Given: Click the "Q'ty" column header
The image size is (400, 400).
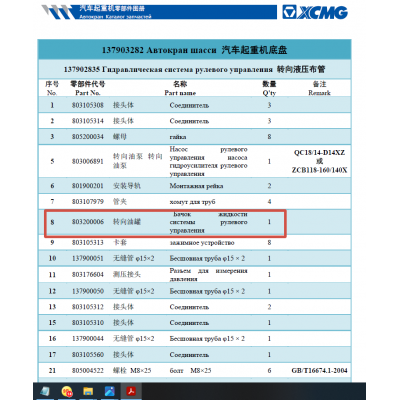Looking at the screenshot, I should [x=269, y=93].
